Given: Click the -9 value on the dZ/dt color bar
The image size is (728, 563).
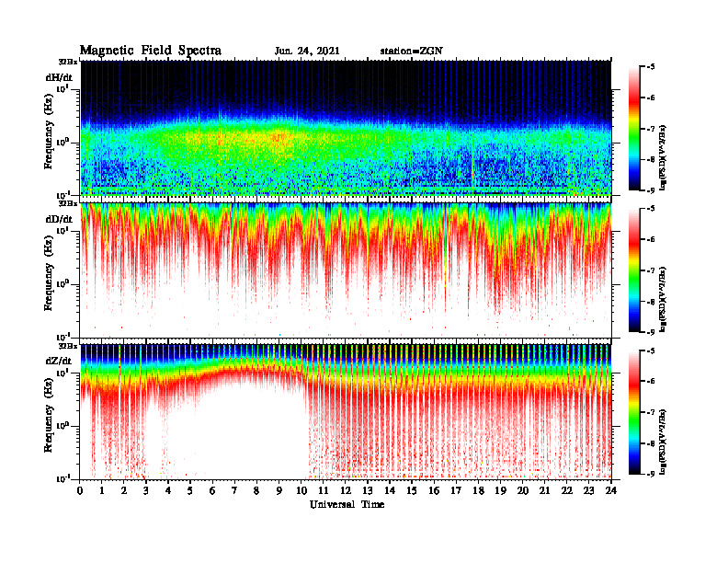Looking at the screenshot, I should (651, 474).
